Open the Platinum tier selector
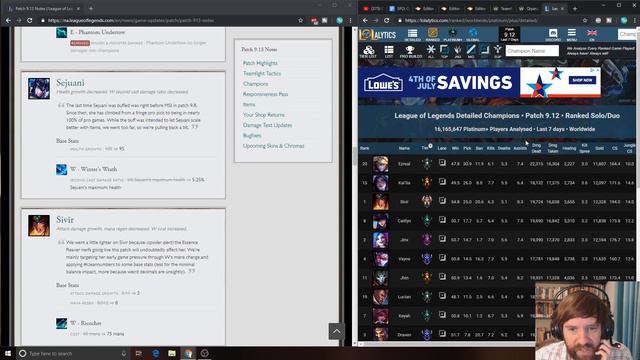 [x=453, y=35]
